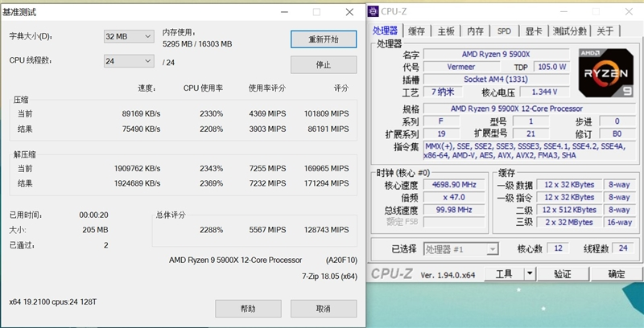
Task: Switch to the 缓存 tab in CPU-Z
Action: click(416, 31)
